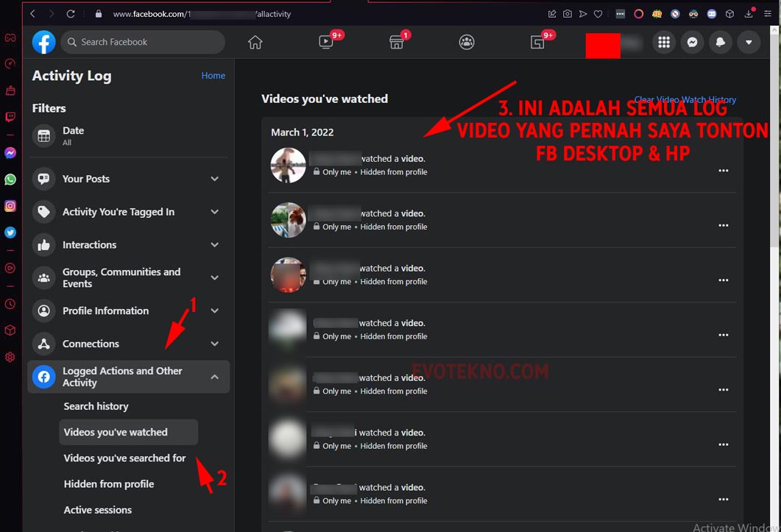Click the Facebook logo icon
Viewport: 781px width, 532px height.
coord(44,43)
